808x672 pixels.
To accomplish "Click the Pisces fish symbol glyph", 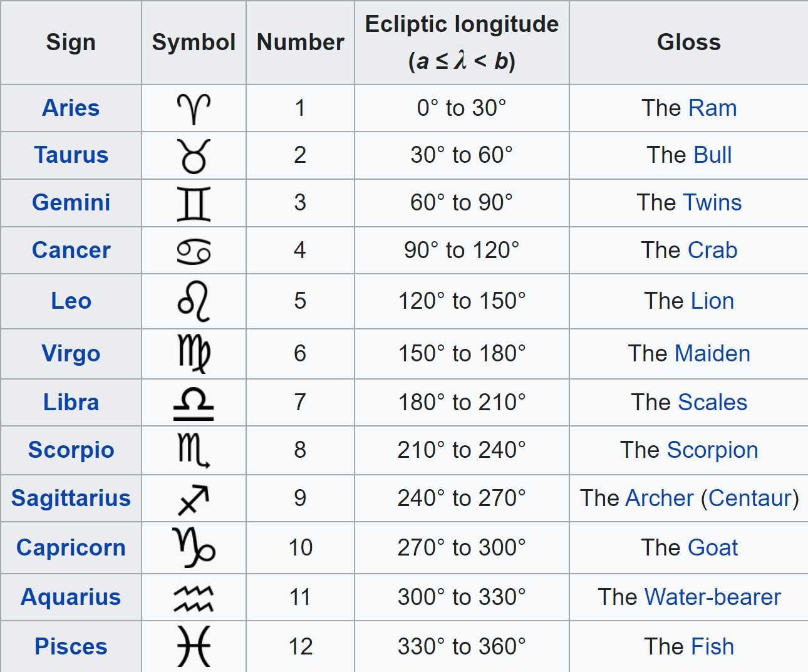I will tap(194, 646).
